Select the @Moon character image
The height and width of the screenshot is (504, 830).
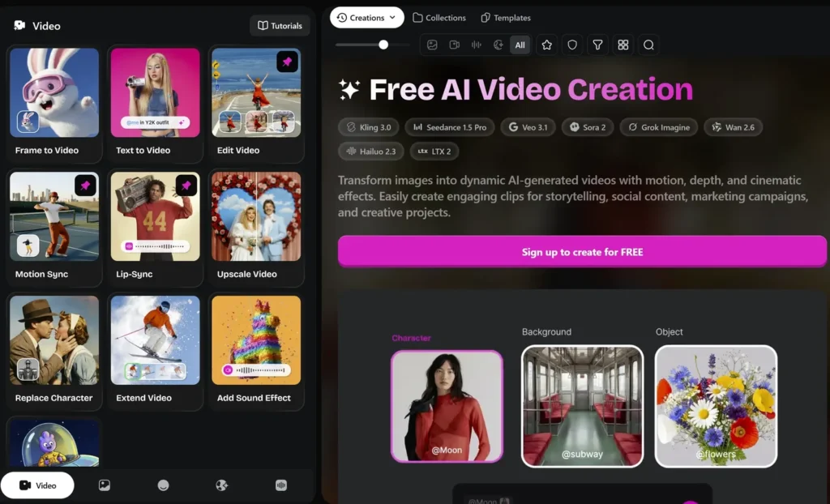pos(447,407)
